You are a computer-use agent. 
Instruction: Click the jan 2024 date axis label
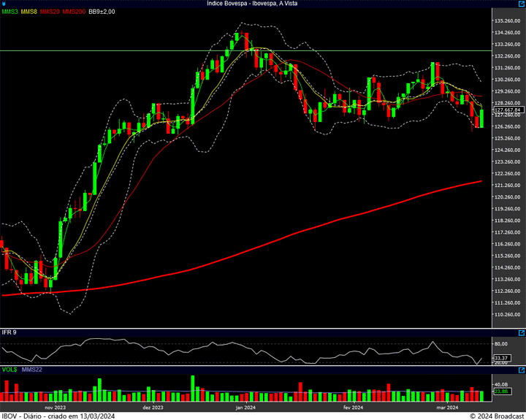[x=245, y=407]
